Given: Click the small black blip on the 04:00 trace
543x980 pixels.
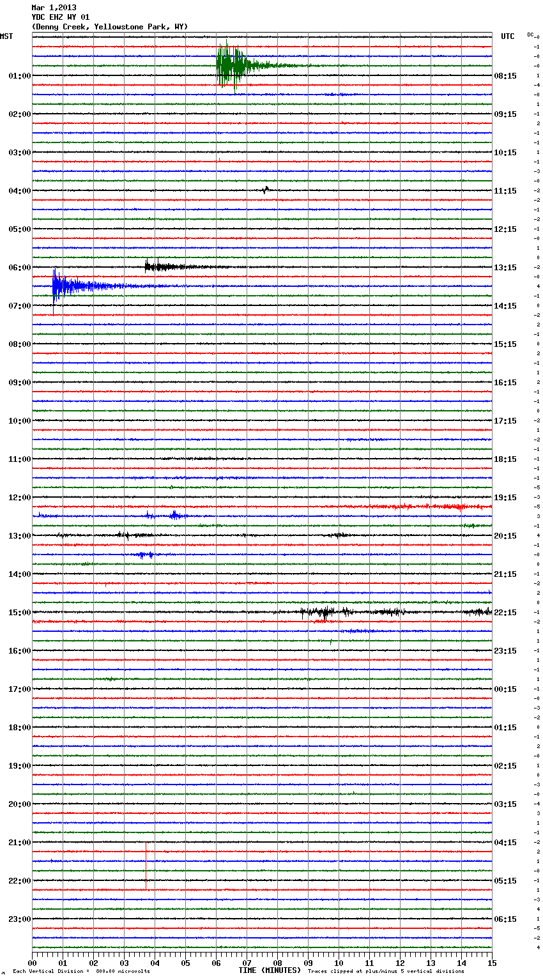Looking at the screenshot, I should point(266,189).
